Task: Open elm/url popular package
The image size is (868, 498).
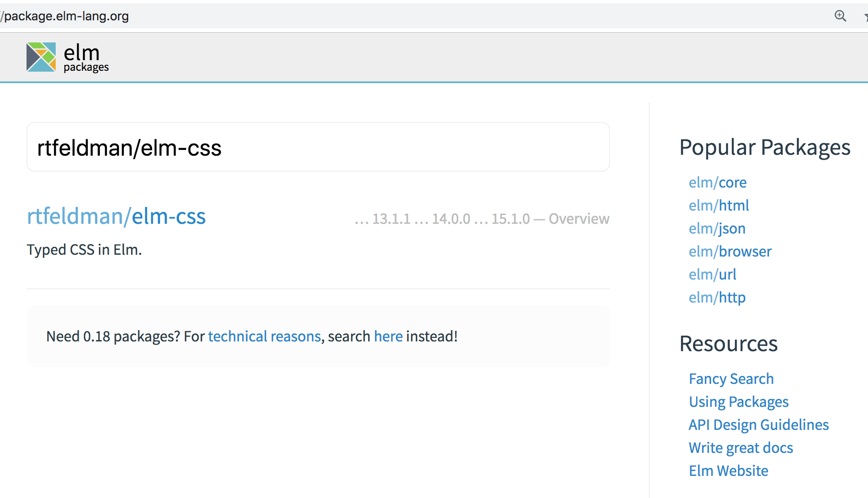Action: coord(712,275)
